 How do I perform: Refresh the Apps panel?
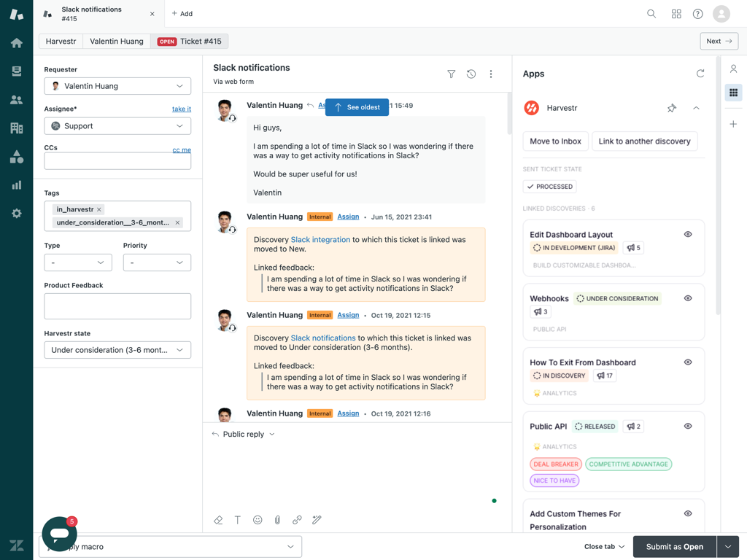(700, 74)
